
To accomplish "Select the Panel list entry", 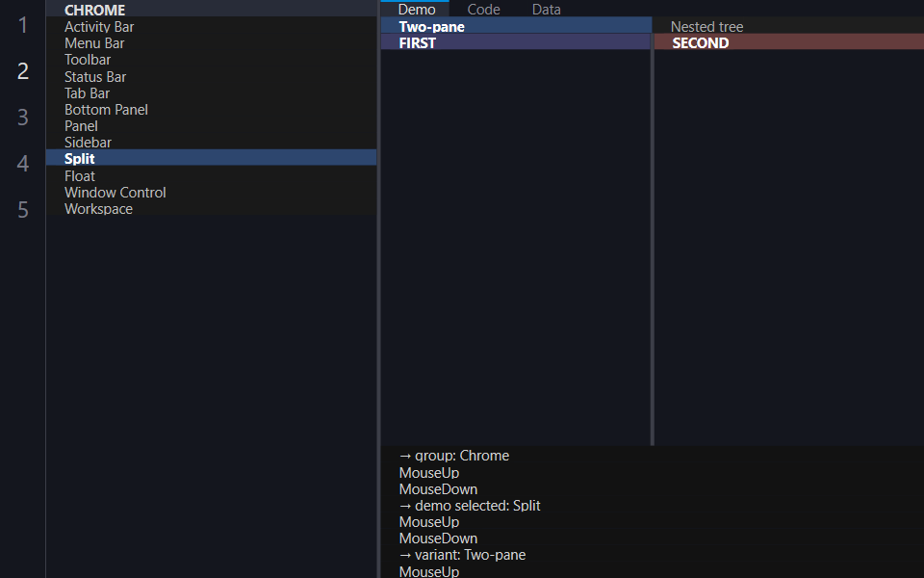I will click(x=211, y=125).
